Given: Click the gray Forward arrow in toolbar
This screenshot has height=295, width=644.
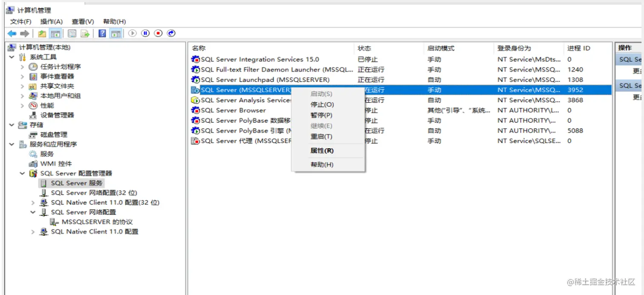Looking at the screenshot, I should pyautogui.click(x=25, y=33).
